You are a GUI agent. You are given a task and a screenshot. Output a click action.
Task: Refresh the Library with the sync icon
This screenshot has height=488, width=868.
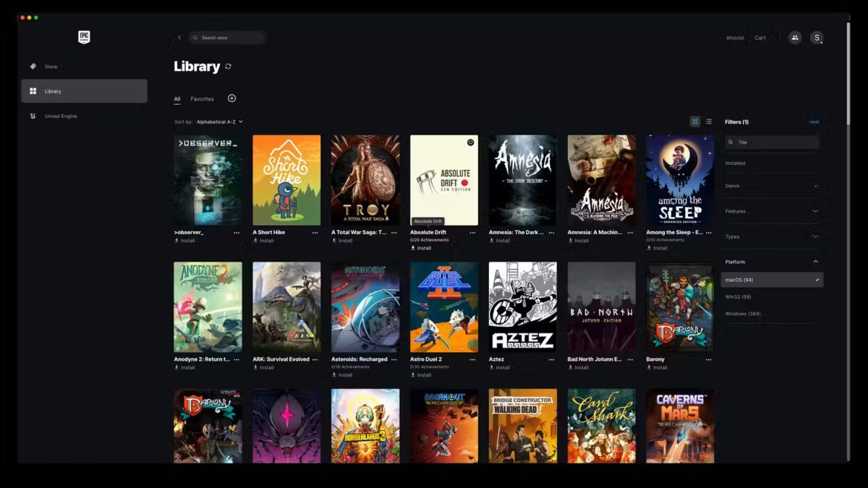pos(229,67)
